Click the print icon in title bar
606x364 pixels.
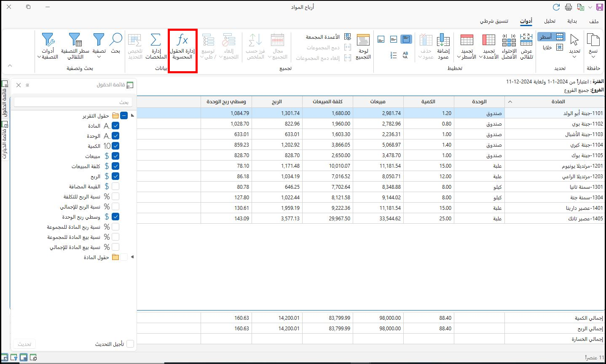(568, 7)
